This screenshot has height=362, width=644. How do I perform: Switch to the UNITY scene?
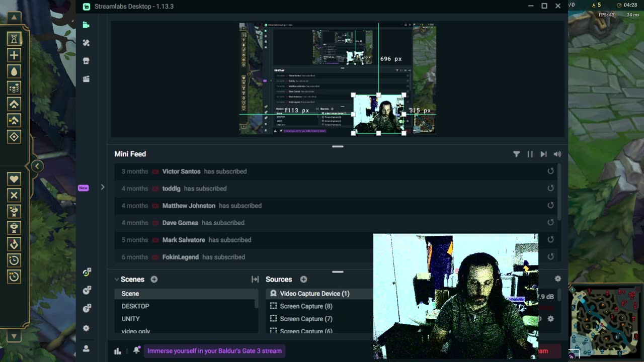point(185,319)
